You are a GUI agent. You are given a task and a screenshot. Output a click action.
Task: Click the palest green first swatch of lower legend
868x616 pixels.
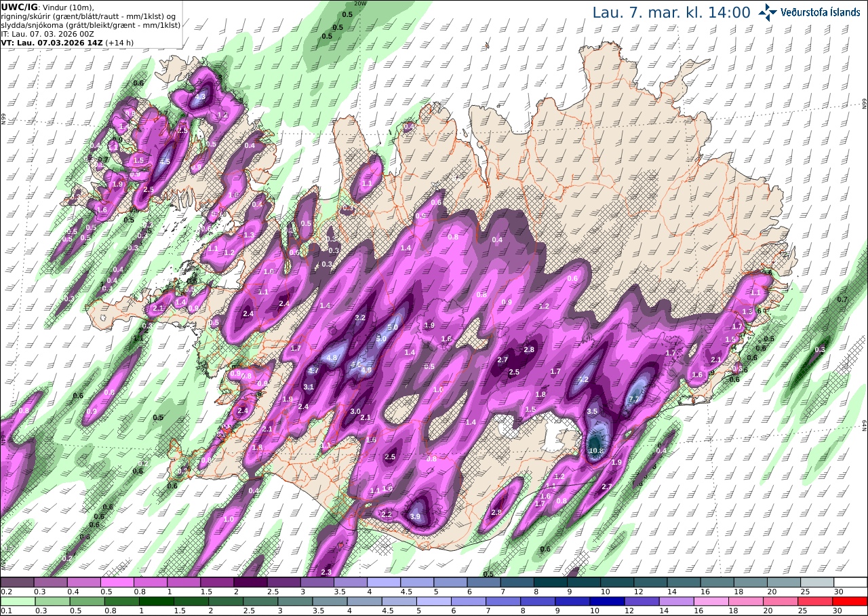coord(17,601)
